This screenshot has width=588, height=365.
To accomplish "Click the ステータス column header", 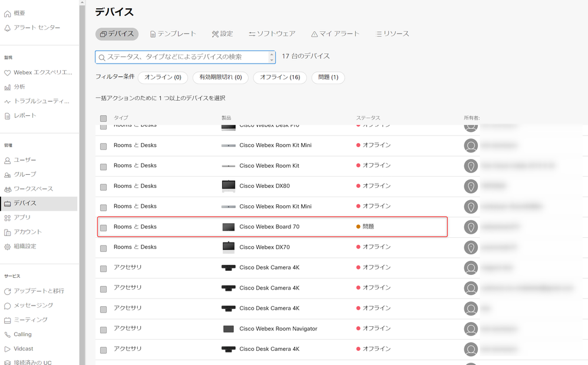I will (x=368, y=118).
